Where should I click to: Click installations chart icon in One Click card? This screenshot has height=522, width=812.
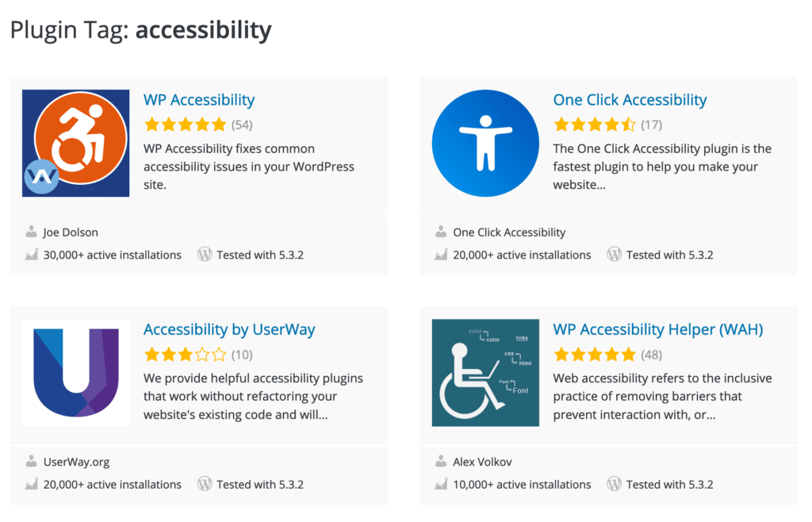point(442,255)
